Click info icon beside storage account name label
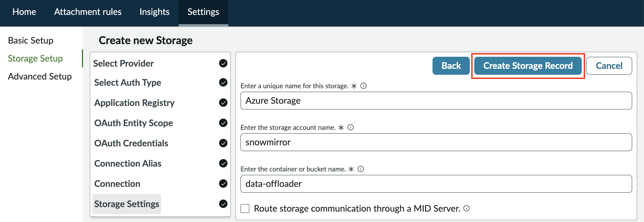644x222 pixels. 351,127
